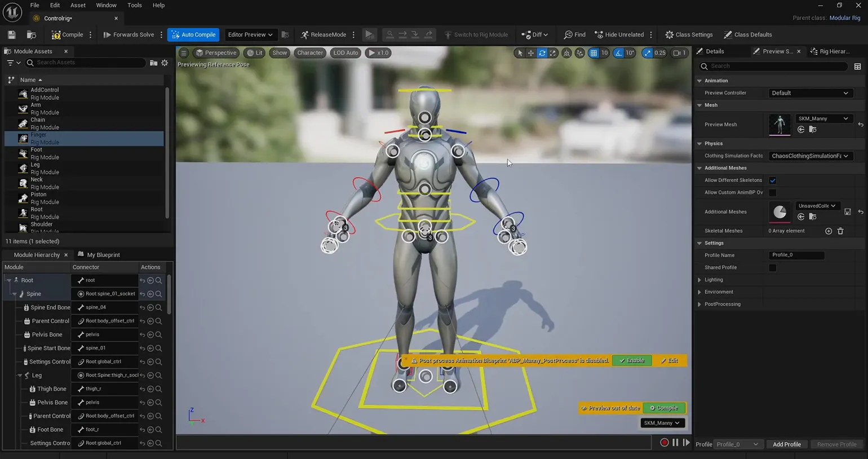Enable the Shared Profile checkbox

[x=773, y=268]
